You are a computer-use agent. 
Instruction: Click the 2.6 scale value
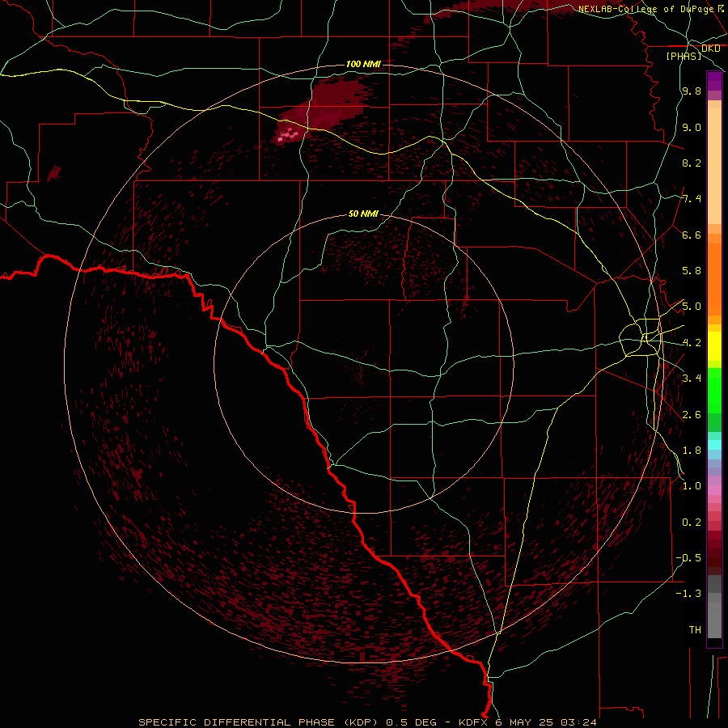coord(692,415)
